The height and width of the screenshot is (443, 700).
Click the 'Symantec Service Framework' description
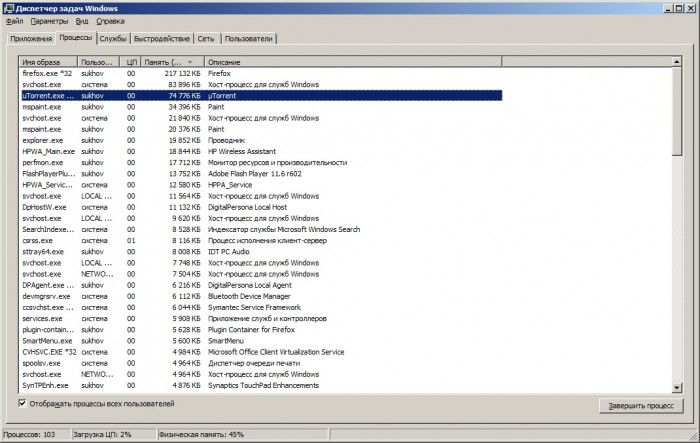[254, 307]
